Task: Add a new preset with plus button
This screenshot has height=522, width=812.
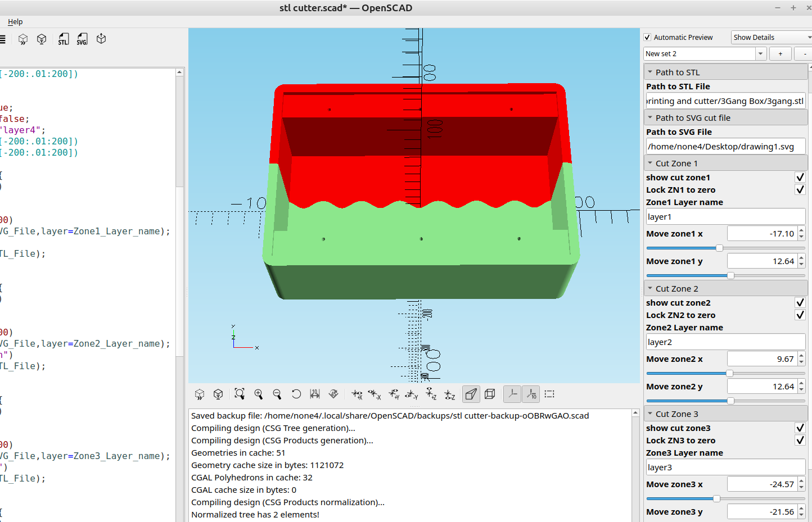Action: click(x=780, y=53)
